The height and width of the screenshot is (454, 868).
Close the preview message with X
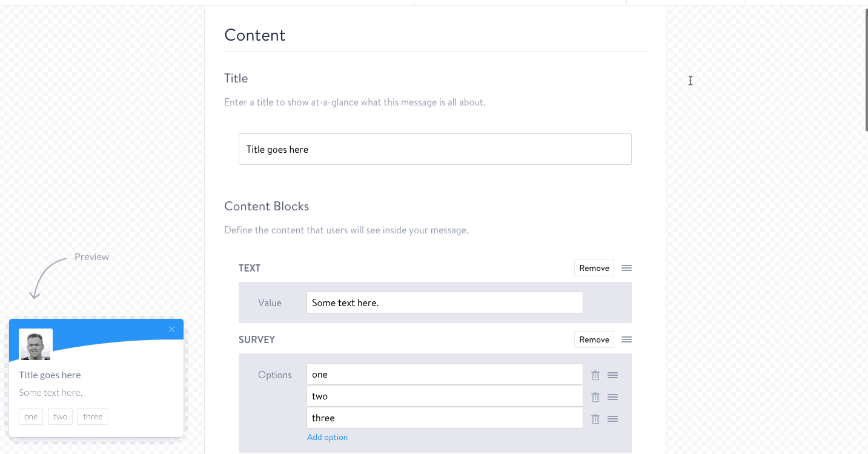[x=171, y=329]
